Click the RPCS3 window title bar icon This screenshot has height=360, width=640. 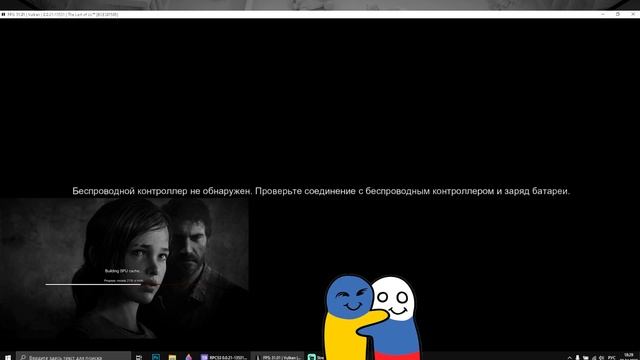coord(3,14)
